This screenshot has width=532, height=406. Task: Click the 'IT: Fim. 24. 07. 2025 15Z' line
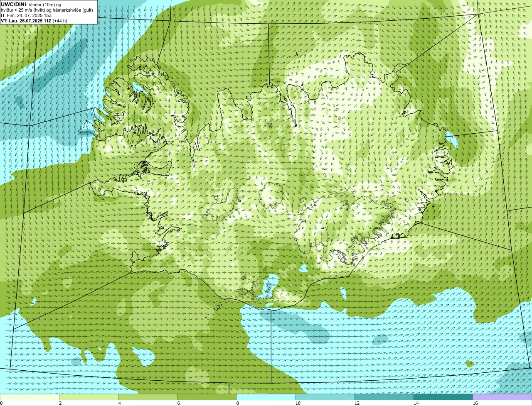(x=26, y=15)
